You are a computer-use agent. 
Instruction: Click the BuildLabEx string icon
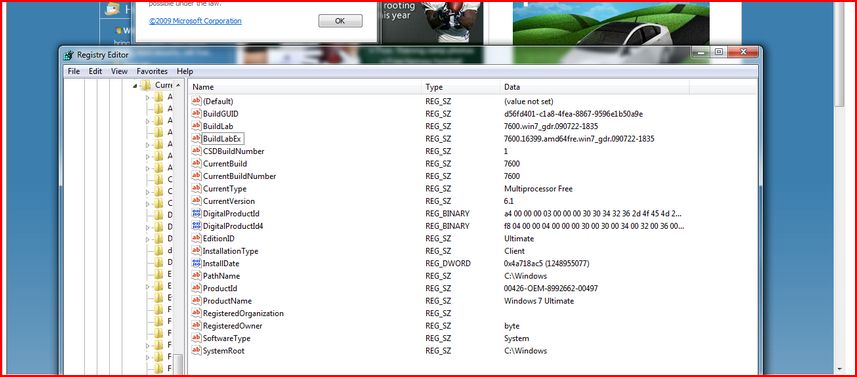click(x=197, y=139)
